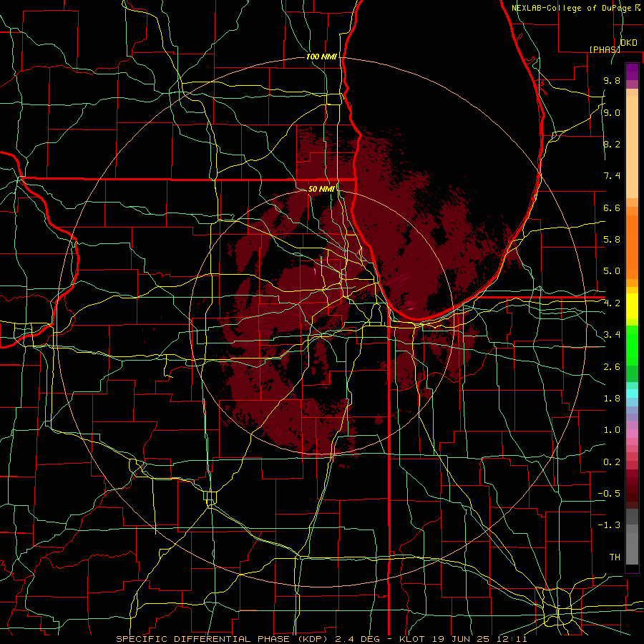Image resolution: width=644 pixels, height=644 pixels.
Task: Click the "1.0" value on the color scale
Action: coord(612,430)
